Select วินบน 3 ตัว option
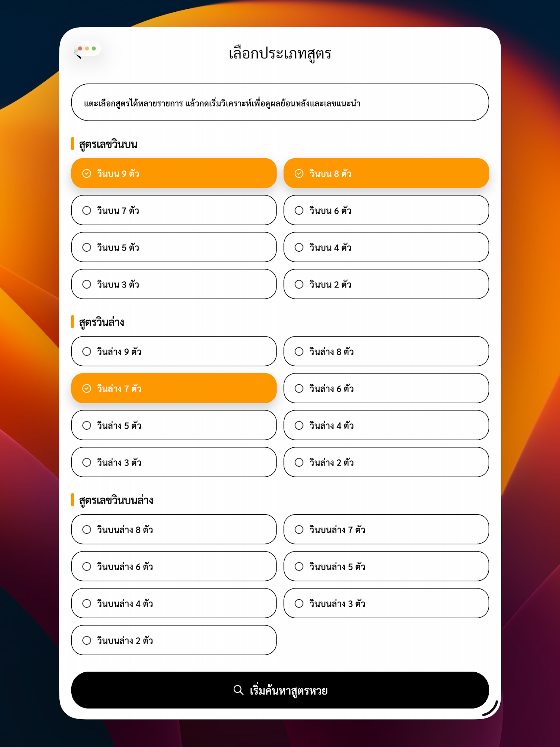The width and height of the screenshot is (560, 747). coord(174,284)
